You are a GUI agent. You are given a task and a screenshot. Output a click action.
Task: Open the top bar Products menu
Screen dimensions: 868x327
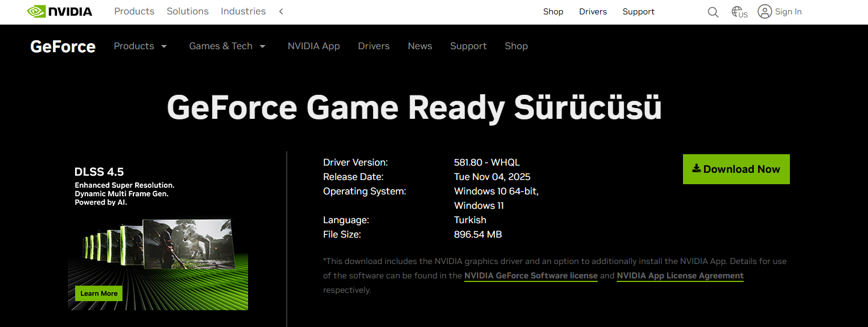click(x=134, y=11)
